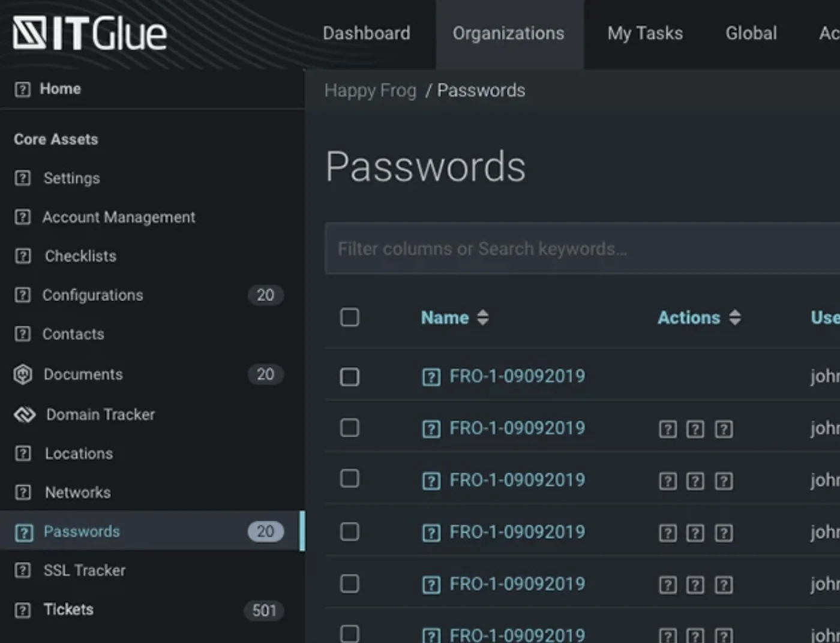The height and width of the screenshot is (643, 840).
Task: Click the Documents shield icon in sidebar
Action: (x=23, y=374)
